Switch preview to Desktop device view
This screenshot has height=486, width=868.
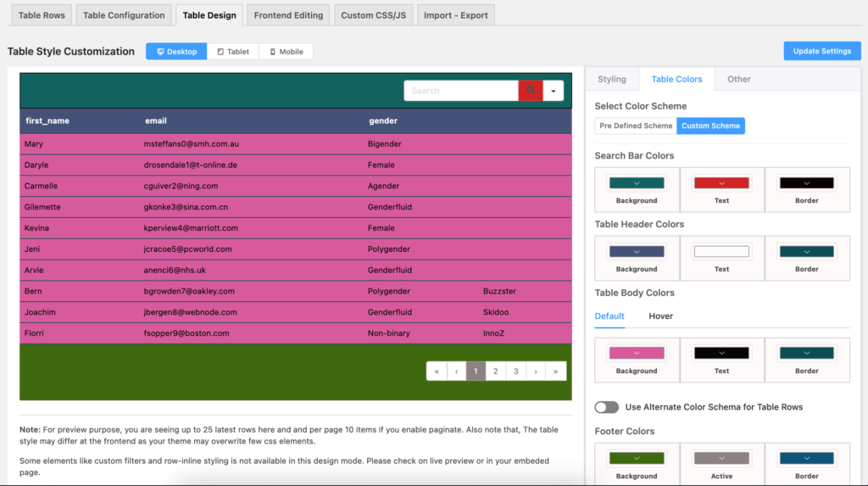coord(176,52)
